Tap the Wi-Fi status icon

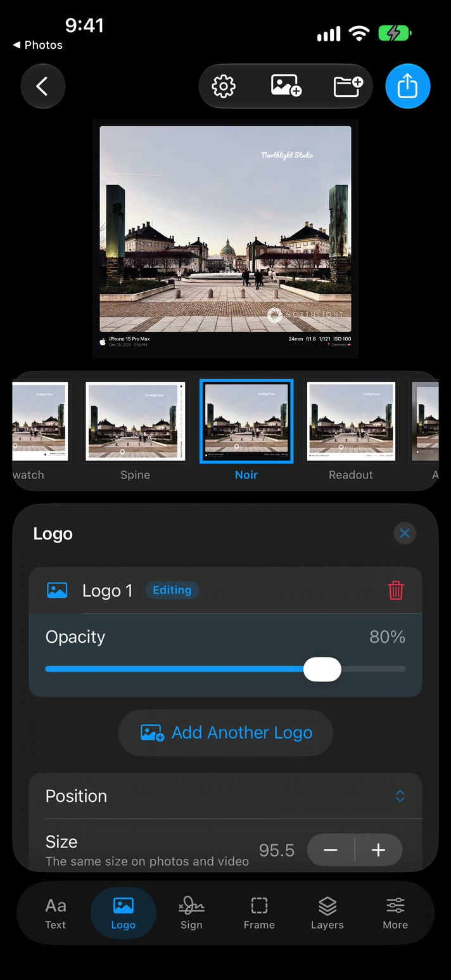(x=359, y=34)
